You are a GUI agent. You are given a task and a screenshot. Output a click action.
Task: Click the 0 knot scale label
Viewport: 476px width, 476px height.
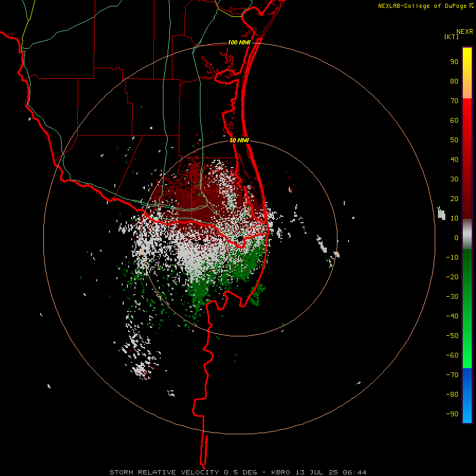pyautogui.click(x=456, y=237)
